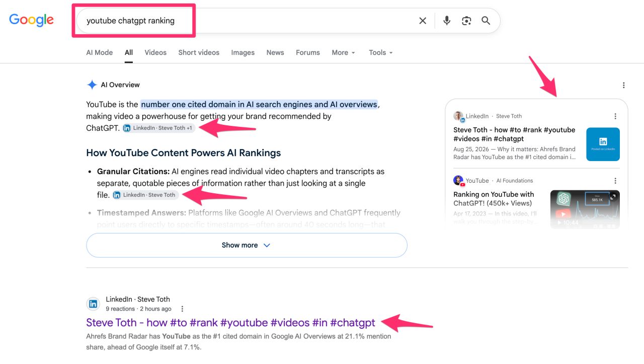Click the 'AI Overview' label

(120, 85)
